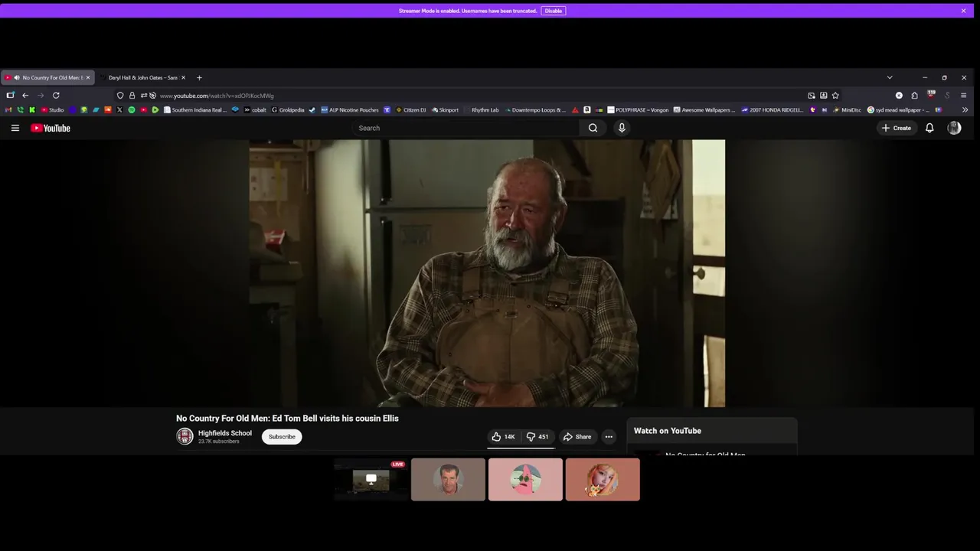Dislike the video (451 thumbs down)

pos(537,437)
